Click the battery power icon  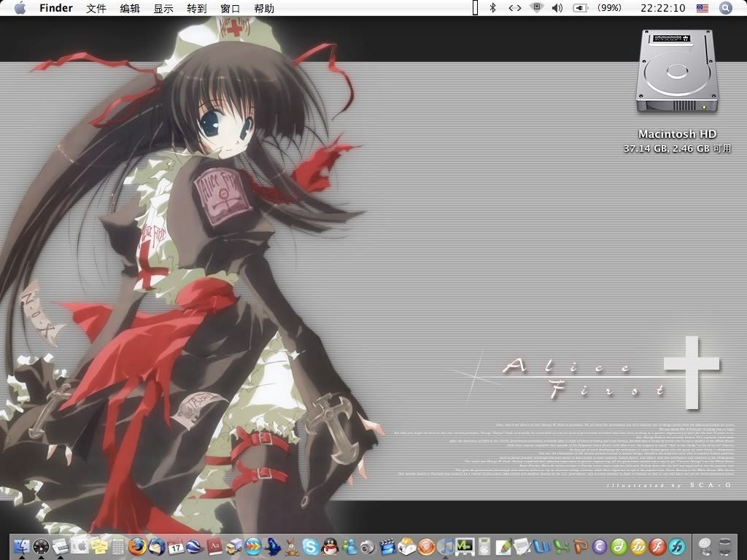580,8
